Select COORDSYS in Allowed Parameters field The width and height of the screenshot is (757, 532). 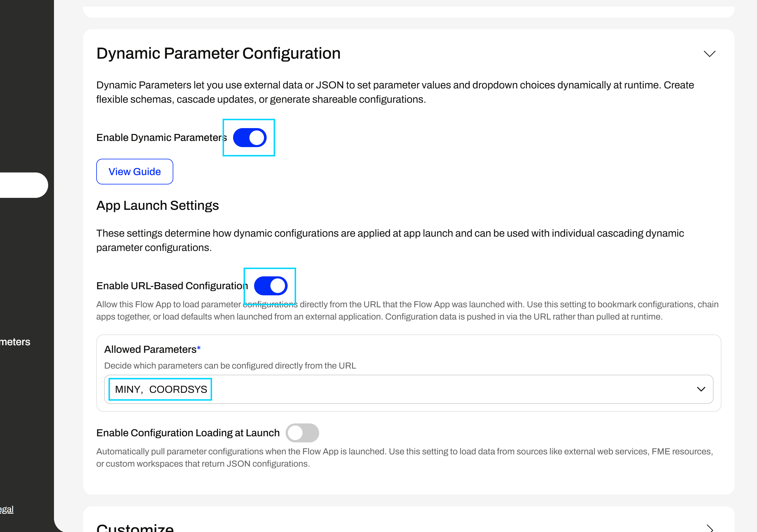click(178, 389)
